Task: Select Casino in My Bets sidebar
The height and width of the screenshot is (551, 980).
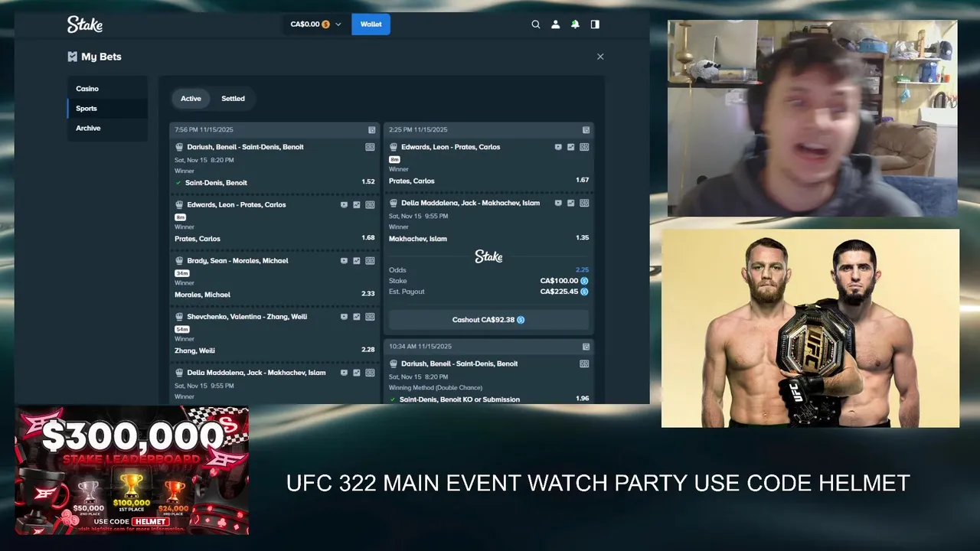Action: [107, 89]
